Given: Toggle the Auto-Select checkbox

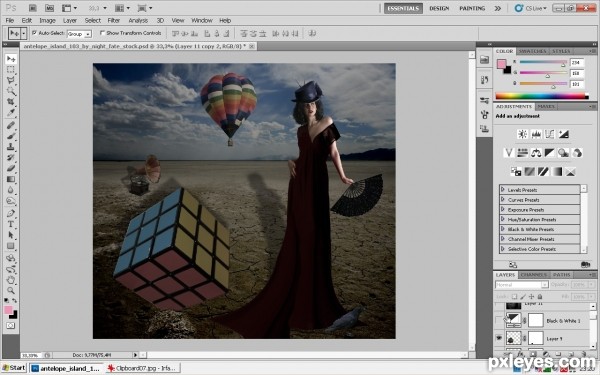Looking at the screenshot, I should 34,33.
